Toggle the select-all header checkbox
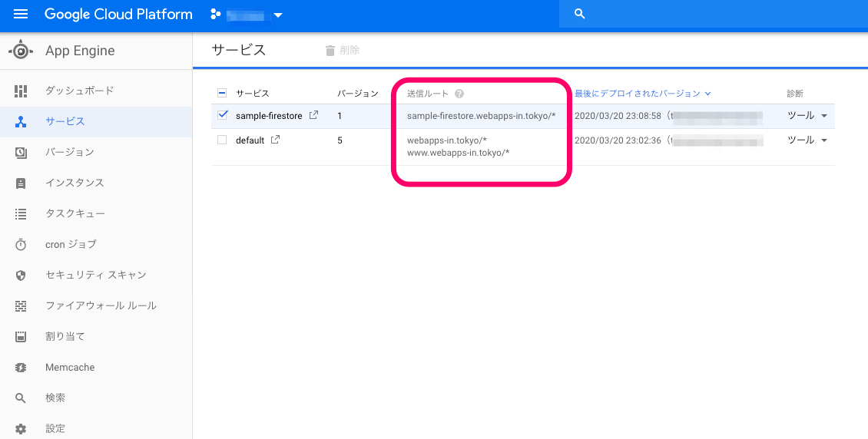 tap(222, 93)
